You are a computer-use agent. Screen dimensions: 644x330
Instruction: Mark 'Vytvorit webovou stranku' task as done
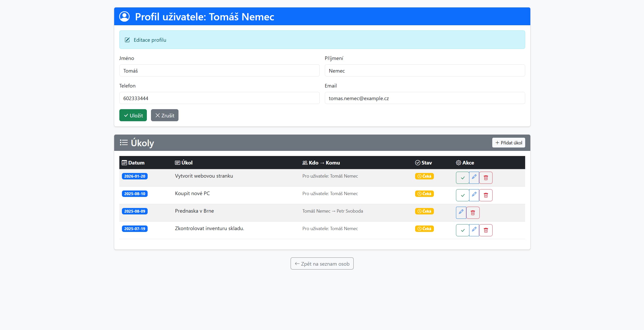point(462,178)
